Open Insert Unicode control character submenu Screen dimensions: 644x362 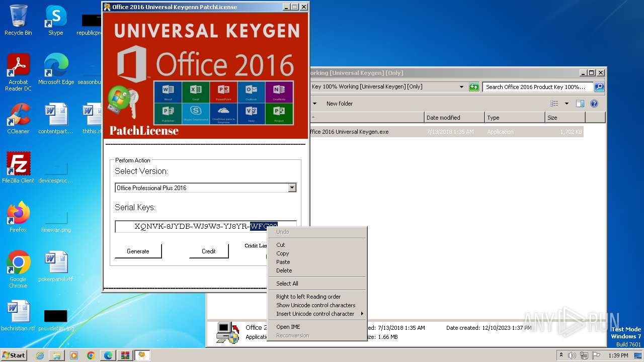tap(317, 314)
